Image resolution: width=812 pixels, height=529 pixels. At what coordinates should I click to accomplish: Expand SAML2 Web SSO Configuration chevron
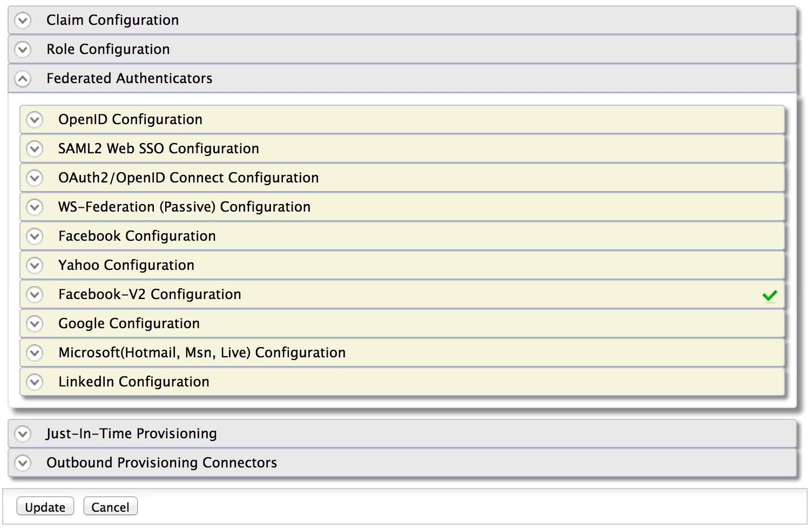[35, 148]
